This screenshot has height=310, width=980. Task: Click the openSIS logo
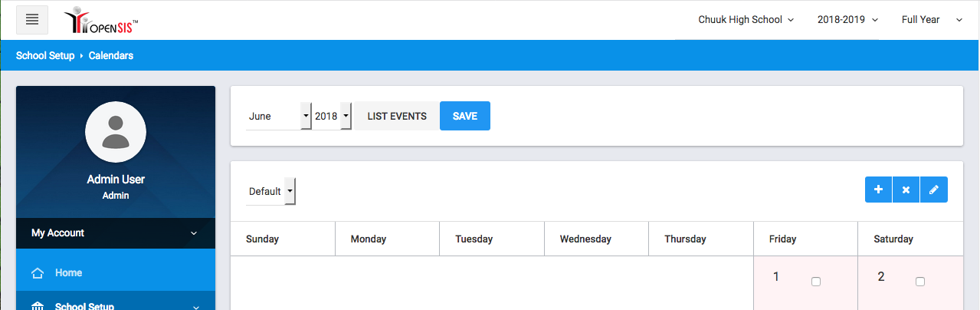point(100,21)
